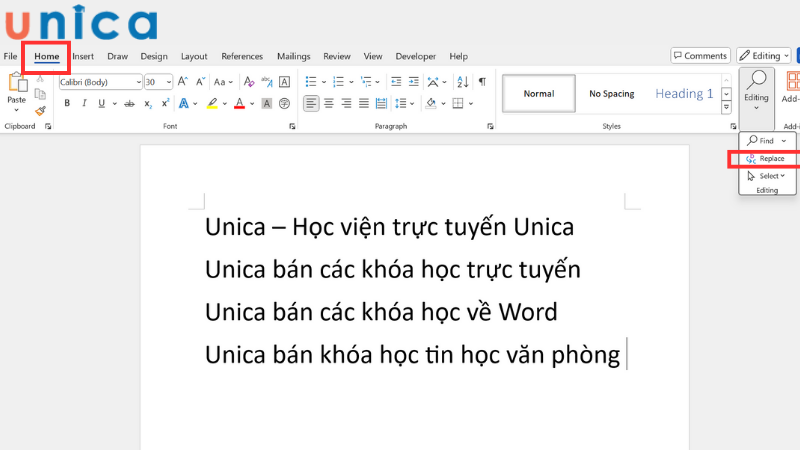
Task: Open the Layout tab
Action: pos(194,56)
